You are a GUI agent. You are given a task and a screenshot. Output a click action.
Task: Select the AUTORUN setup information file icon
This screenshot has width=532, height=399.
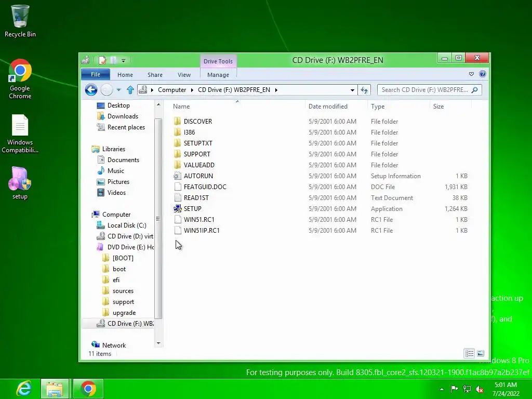click(x=177, y=176)
